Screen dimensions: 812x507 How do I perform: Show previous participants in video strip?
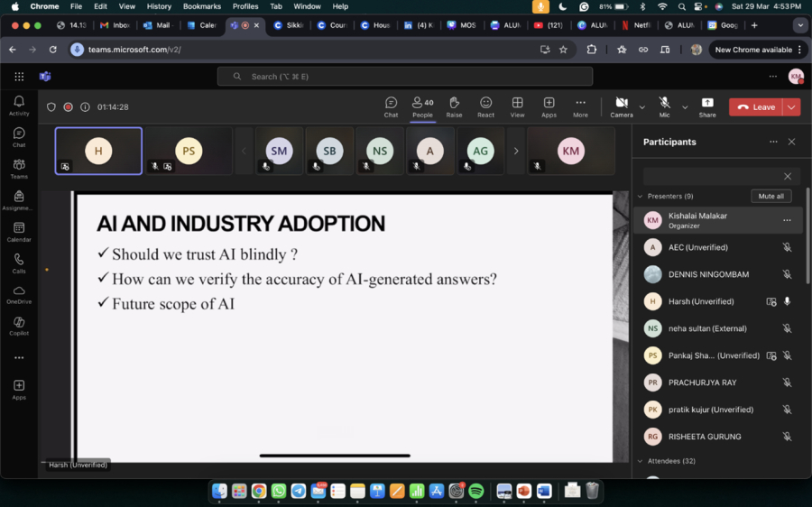244,152
